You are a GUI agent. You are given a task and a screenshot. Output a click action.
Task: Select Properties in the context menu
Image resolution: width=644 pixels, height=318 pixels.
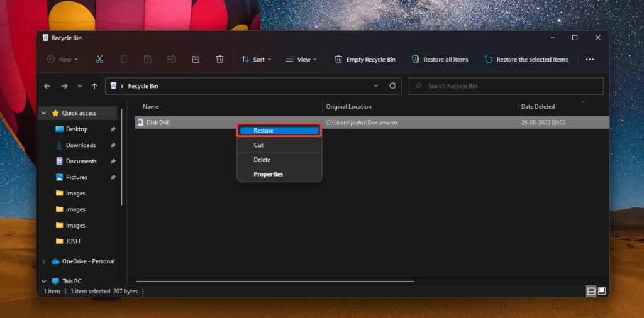(269, 174)
